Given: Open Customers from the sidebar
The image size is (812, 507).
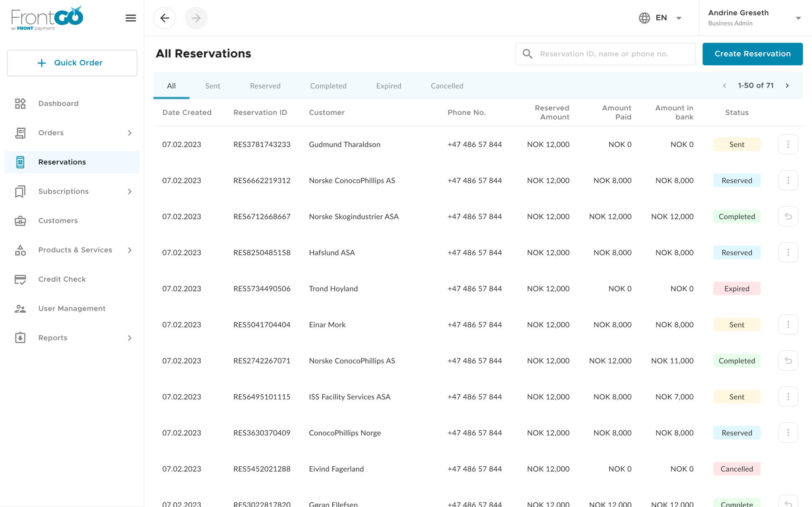Looking at the screenshot, I should pyautogui.click(x=58, y=220).
